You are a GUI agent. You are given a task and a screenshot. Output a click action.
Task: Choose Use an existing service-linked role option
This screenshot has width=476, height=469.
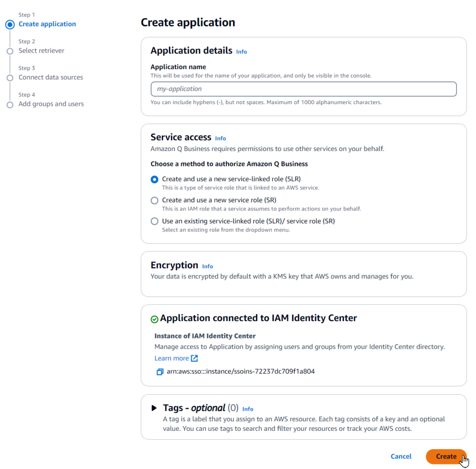154,221
